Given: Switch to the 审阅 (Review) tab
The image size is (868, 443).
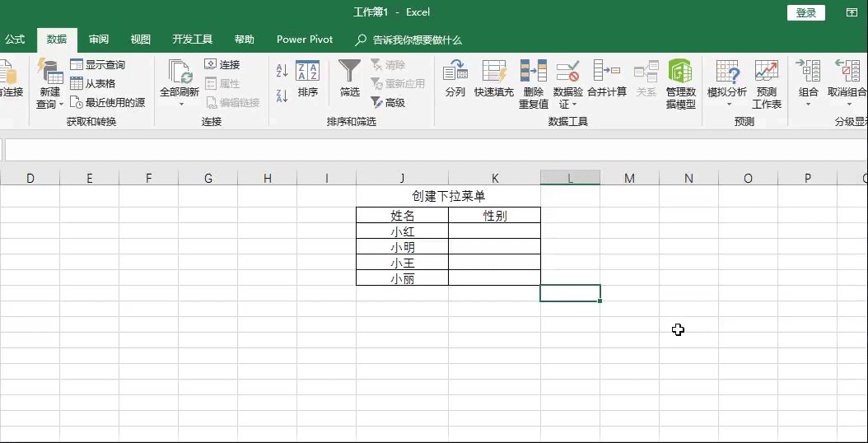Looking at the screenshot, I should pyautogui.click(x=99, y=40).
